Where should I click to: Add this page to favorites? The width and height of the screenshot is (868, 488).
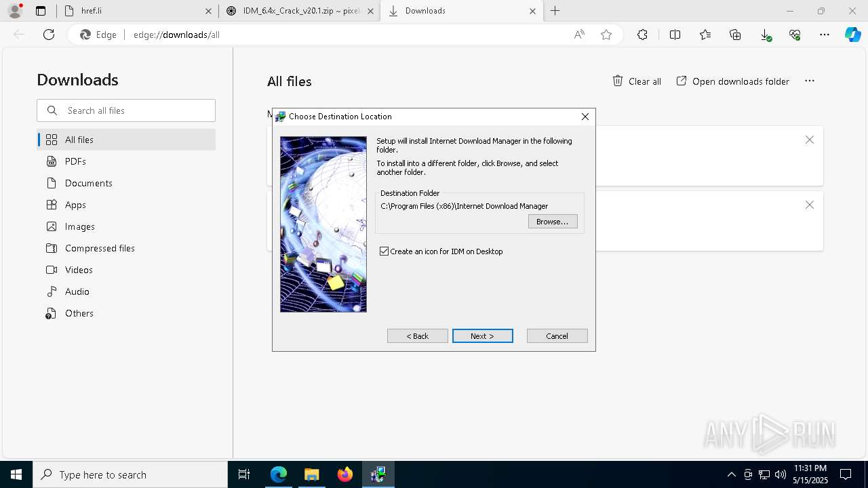point(606,35)
